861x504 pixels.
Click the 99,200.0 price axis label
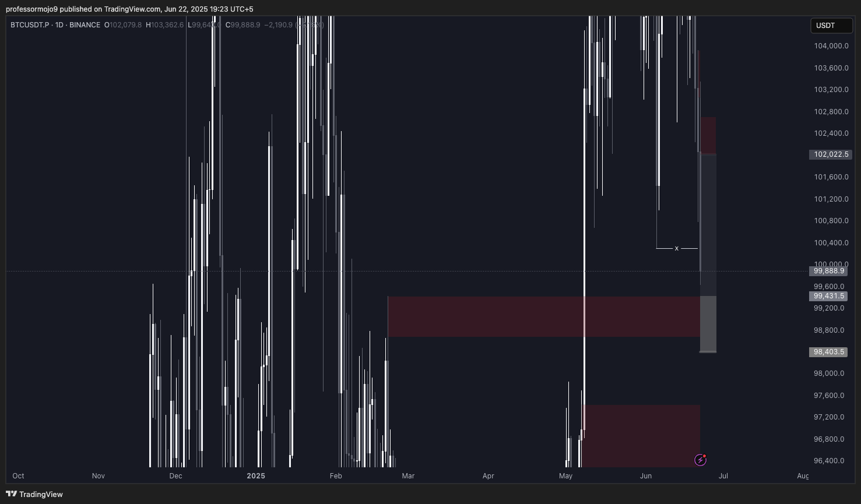point(829,308)
